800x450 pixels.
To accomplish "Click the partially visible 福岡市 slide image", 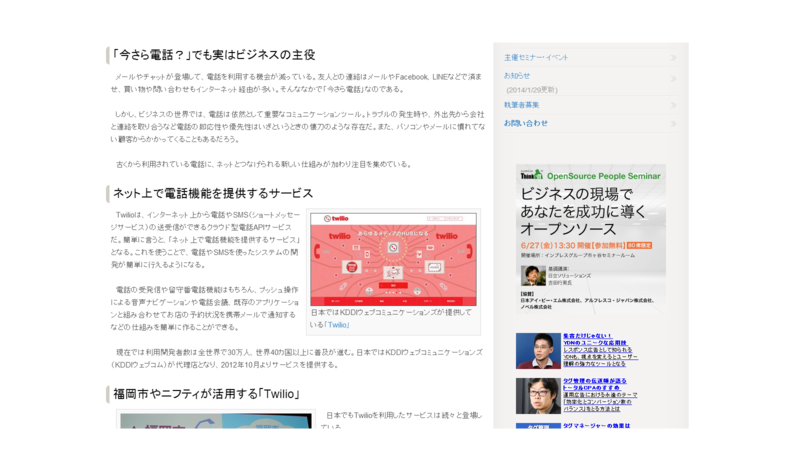I will [216, 420].
